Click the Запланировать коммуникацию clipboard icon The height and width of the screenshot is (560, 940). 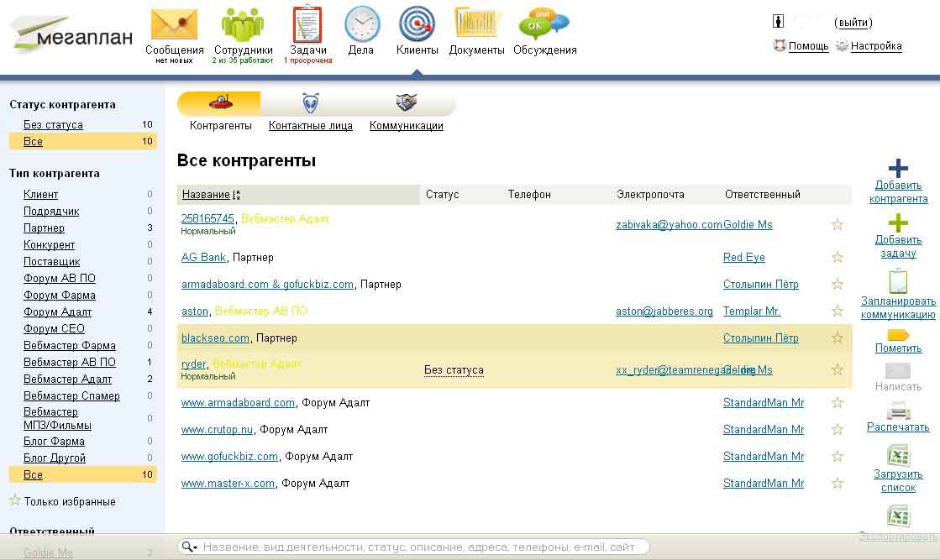(x=898, y=281)
